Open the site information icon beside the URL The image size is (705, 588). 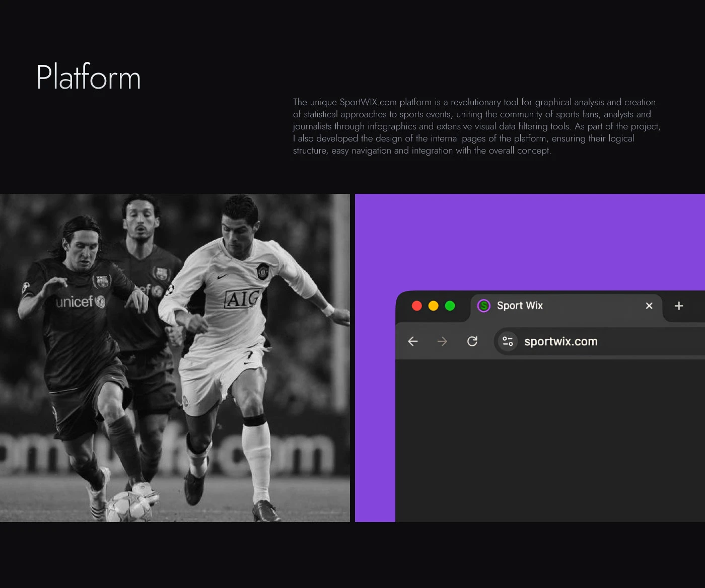click(507, 341)
